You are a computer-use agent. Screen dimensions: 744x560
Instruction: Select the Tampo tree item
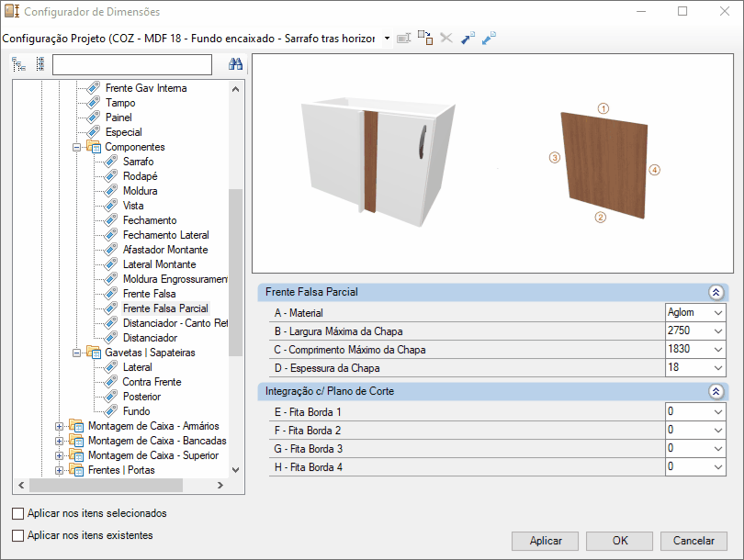pos(120,103)
